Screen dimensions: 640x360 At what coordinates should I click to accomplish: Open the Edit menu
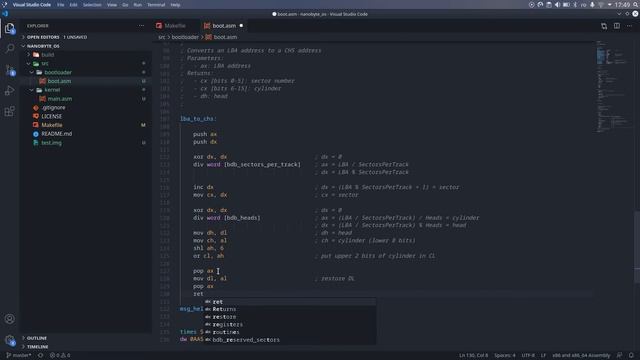(73, 5)
